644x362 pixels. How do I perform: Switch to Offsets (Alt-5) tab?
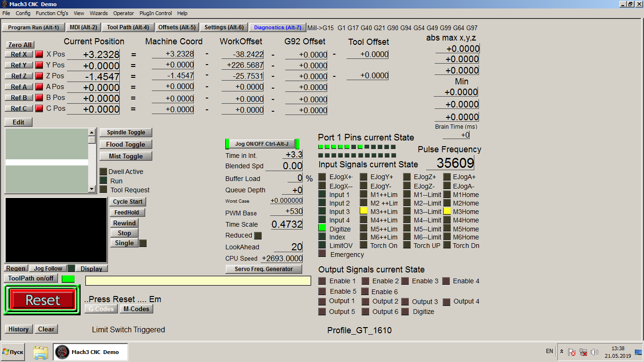point(177,27)
